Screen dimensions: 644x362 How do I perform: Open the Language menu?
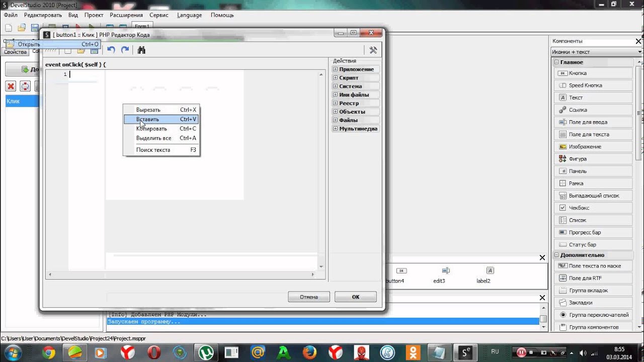(189, 15)
